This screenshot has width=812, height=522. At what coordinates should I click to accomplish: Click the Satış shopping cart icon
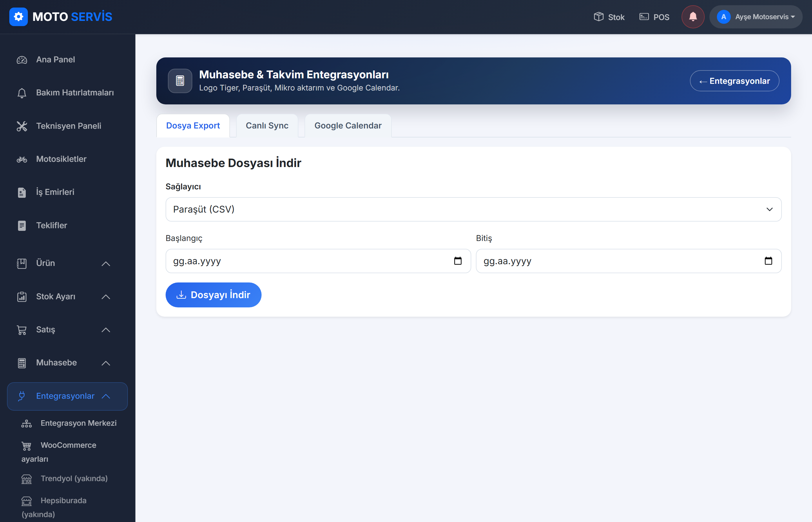[22, 330]
